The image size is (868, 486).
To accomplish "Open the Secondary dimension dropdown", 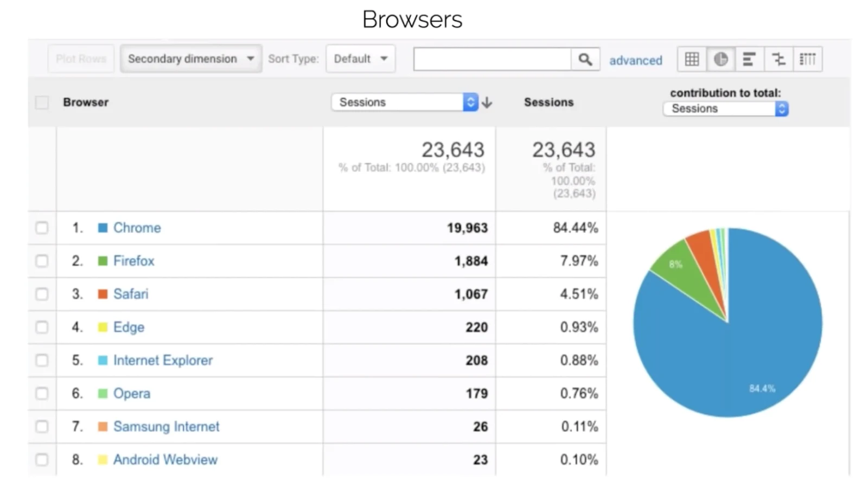I will point(191,59).
